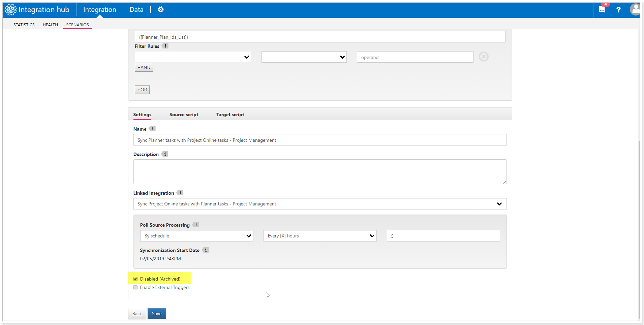Open the Data menu
This screenshot has width=644, height=325.
(136, 10)
